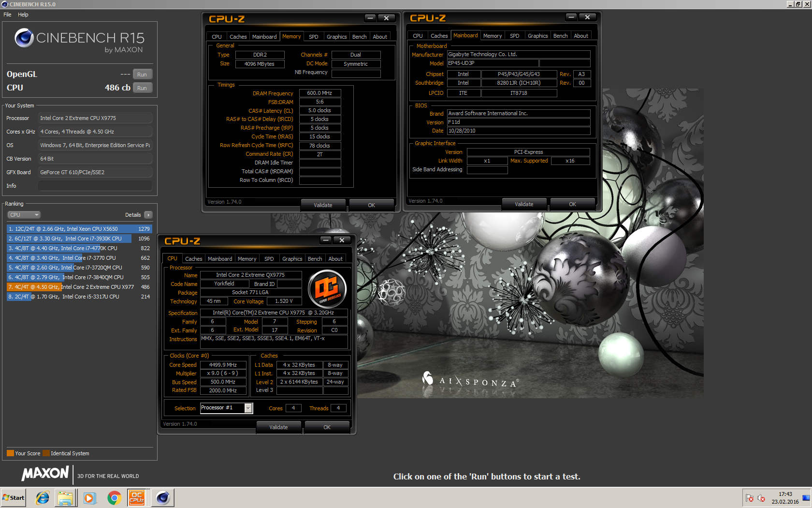Click the Processor field Core 2 Extreme X9775
Viewport: 812px width, 508px height.
pyautogui.click(x=95, y=118)
